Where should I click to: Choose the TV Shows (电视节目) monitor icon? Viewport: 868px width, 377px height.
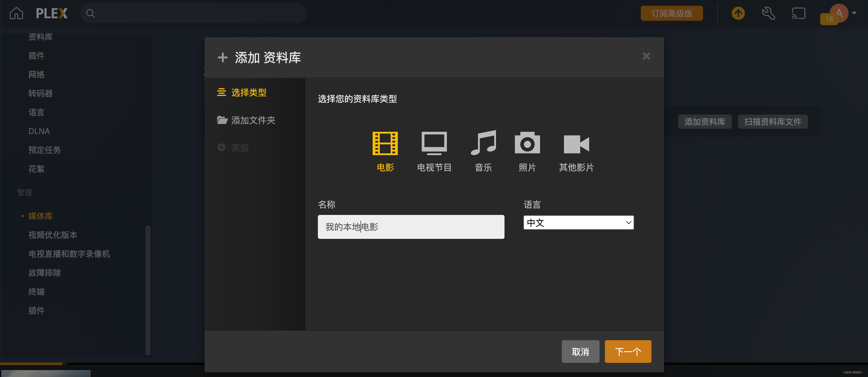[x=434, y=143]
